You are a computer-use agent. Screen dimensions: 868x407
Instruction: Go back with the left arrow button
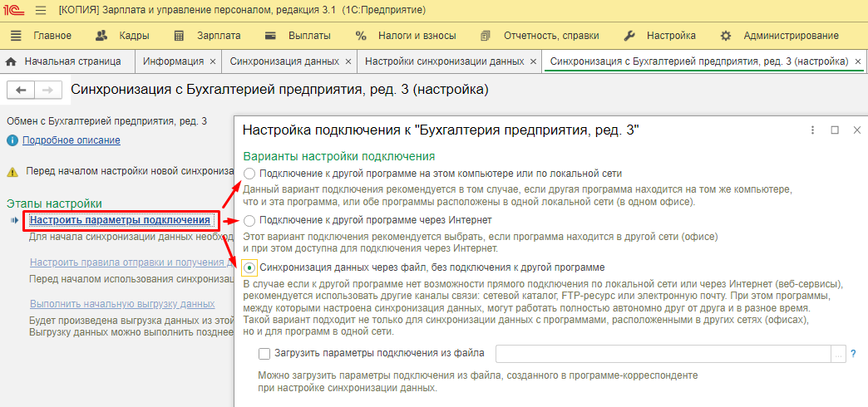(x=21, y=91)
